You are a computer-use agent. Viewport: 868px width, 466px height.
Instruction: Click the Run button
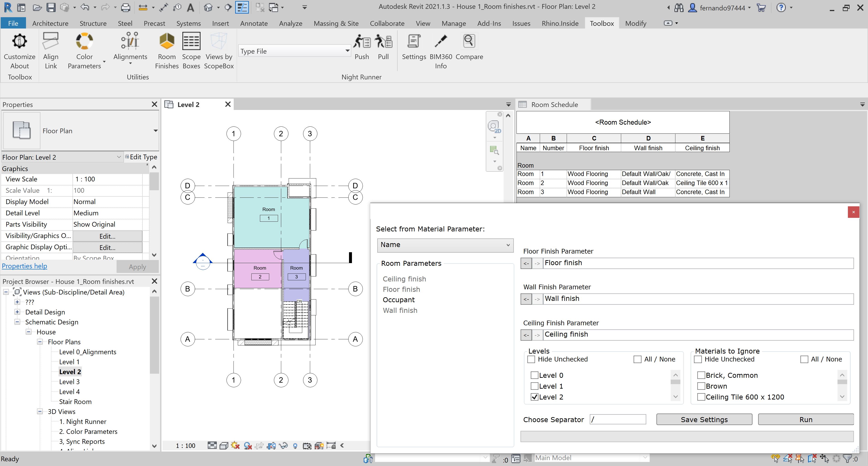click(x=806, y=419)
